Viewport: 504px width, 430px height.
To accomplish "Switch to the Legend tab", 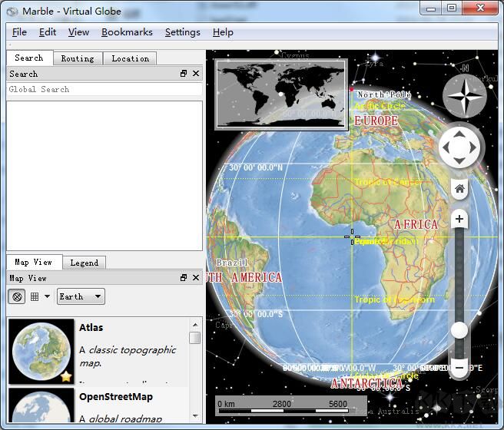I will pyautogui.click(x=84, y=263).
